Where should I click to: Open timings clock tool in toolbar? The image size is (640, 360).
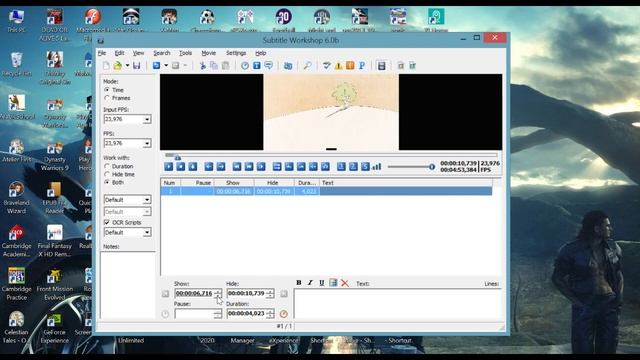click(x=245, y=66)
